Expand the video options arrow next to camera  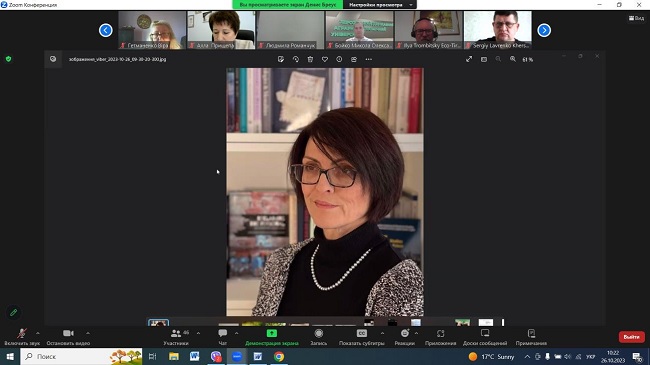tap(88, 333)
